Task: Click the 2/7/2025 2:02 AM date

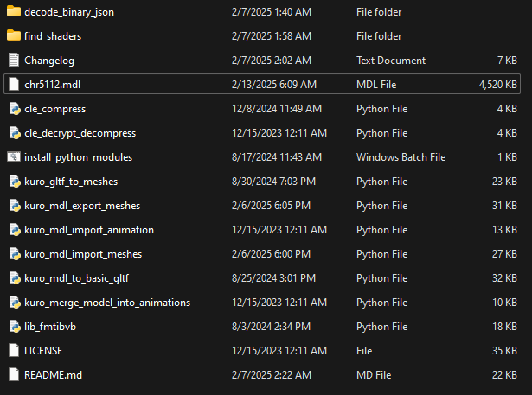Action: point(272,61)
